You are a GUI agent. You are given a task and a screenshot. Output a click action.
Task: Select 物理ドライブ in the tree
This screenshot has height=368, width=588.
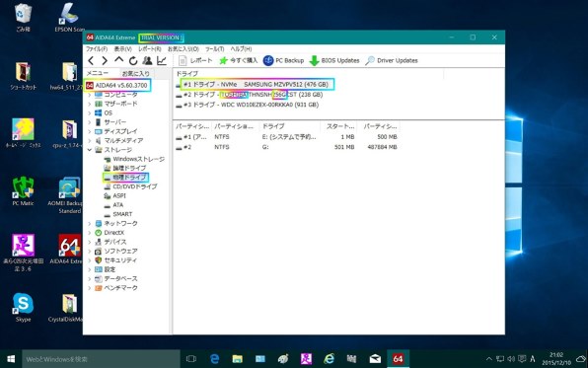tap(125, 177)
